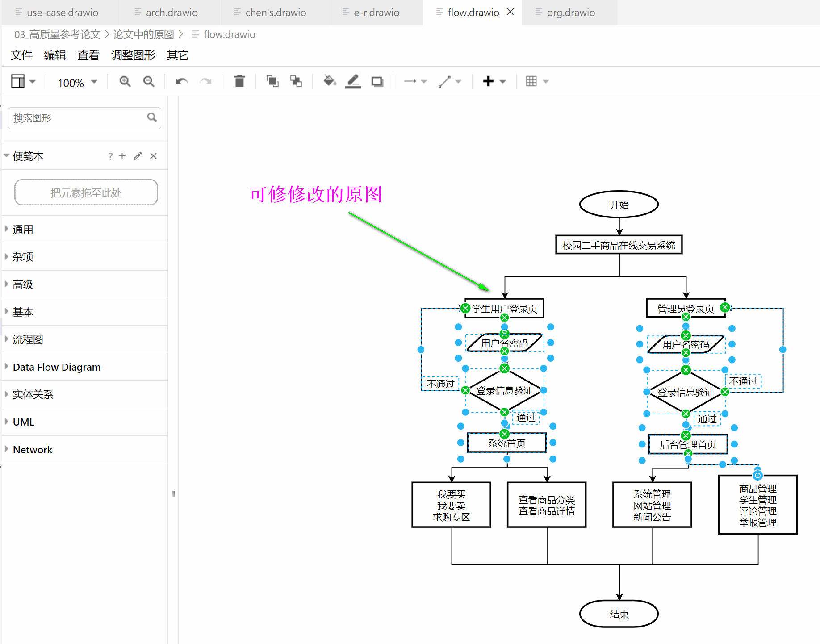Open line color pencil tool
The width and height of the screenshot is (820, 644).
coord(353,81)
